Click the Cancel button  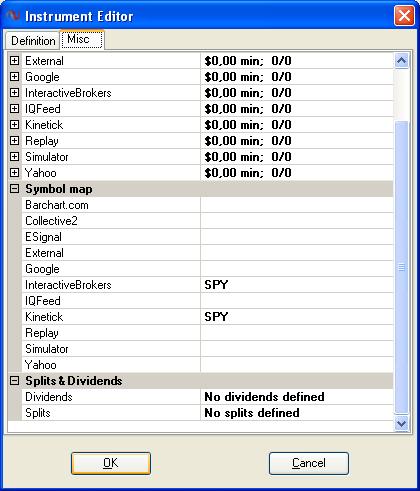tap(309, 463)
